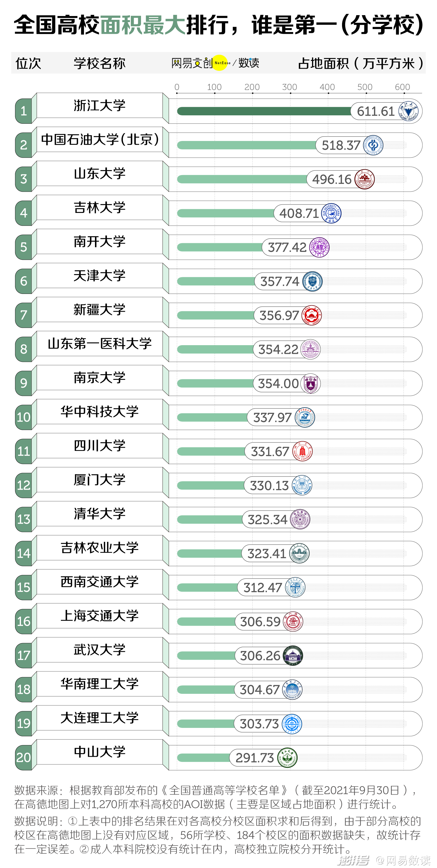This screenshot has height=868, width=437.
Task: Click the yellow NetEase circle logo
Action: coord(220,63)
